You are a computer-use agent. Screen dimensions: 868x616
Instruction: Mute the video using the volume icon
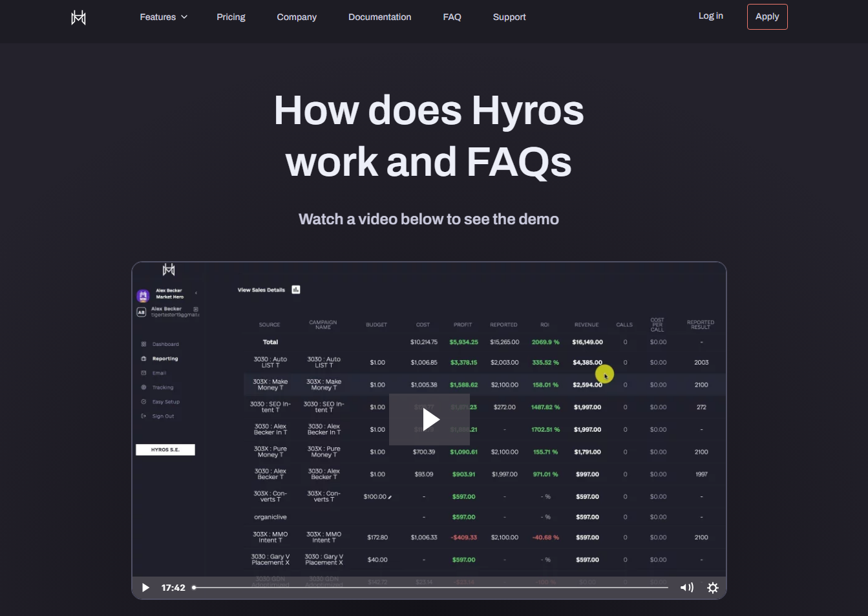point(686,588)
